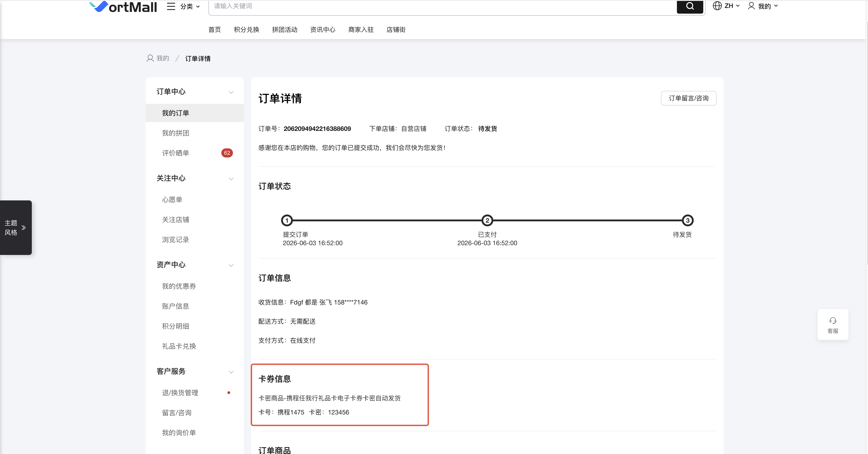Open 礼品卡兑换 in the sidebar
Screen dimensions: 868x454
[179, 346]
